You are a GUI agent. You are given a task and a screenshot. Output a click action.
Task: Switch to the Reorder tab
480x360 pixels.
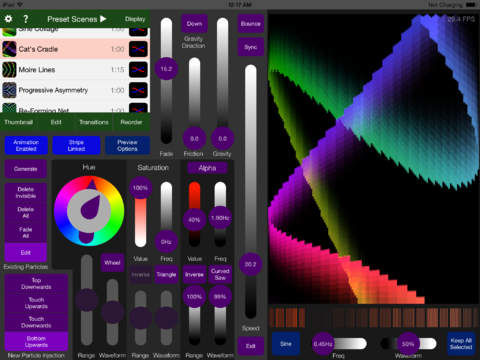point(131,122)
